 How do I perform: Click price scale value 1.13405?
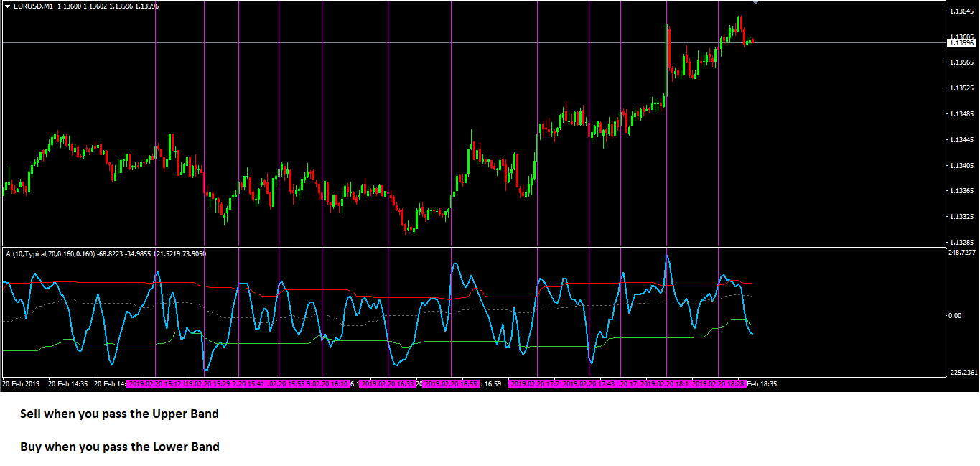click(x=961, y=166)
